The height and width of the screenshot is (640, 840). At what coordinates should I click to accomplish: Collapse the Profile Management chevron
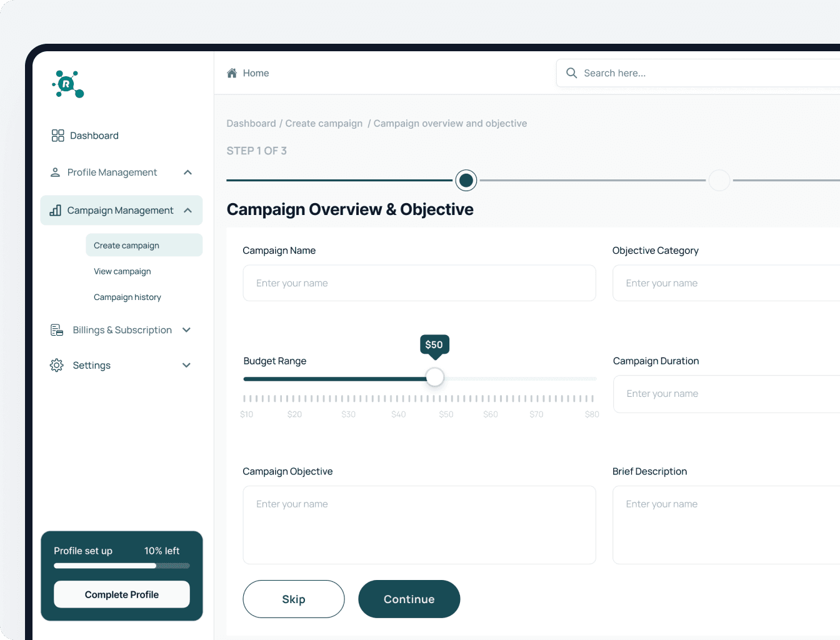pyautogui.click(x=187, y=172)
